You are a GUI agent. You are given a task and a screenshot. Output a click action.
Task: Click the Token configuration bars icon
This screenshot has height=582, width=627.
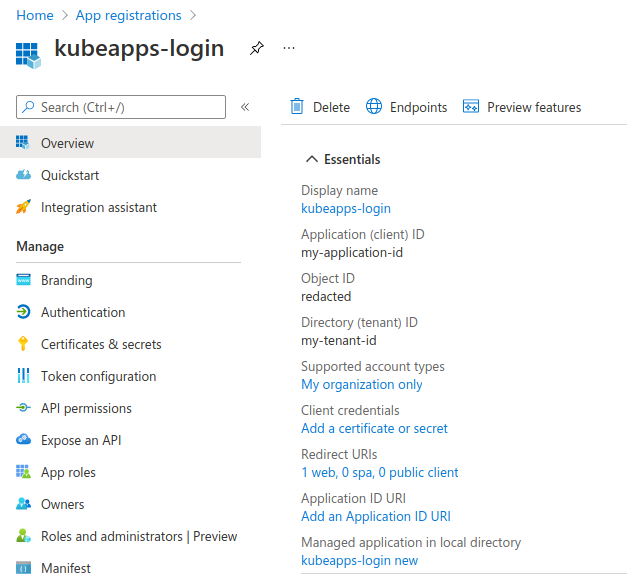tap(23, 376)
